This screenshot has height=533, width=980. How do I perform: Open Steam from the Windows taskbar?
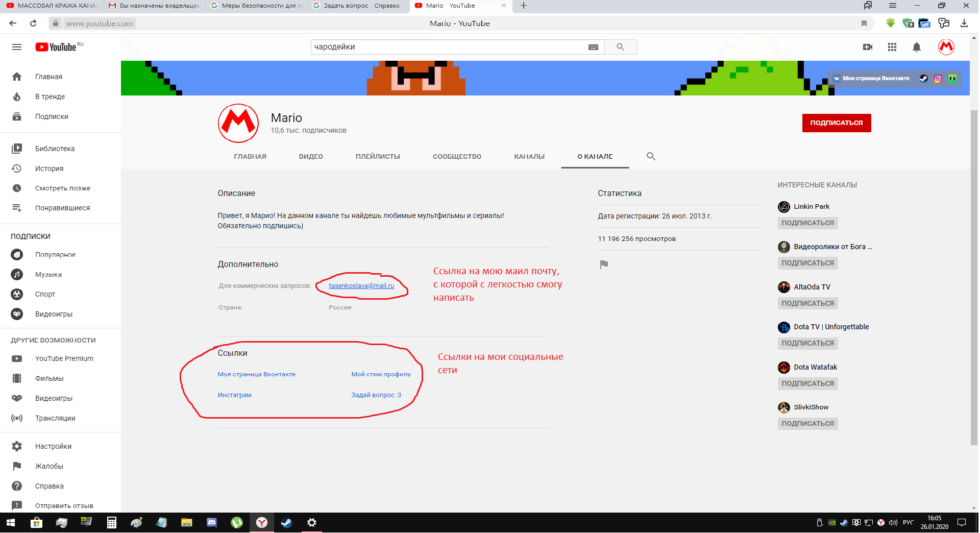pyautogui.click(x=286, y=523)
